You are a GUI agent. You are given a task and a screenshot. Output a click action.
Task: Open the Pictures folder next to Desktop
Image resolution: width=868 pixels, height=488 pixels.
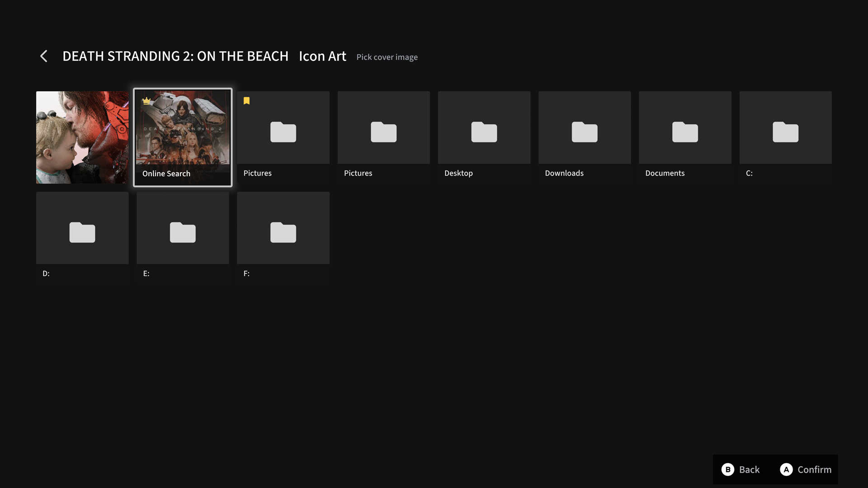click(x=383, y=137)
